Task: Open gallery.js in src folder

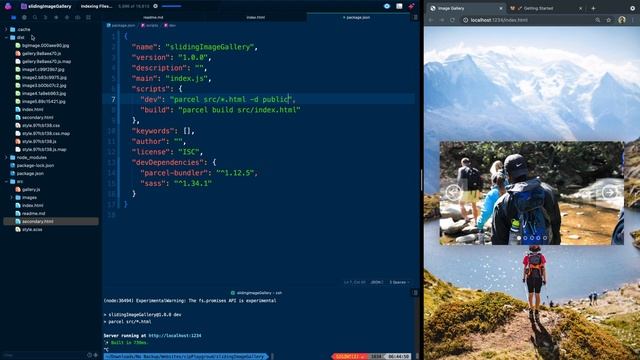Action: pos(31,189)
